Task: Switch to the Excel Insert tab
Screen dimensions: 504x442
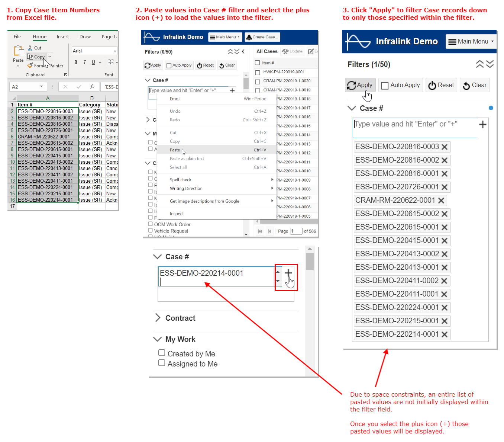Action: point(63,37)
